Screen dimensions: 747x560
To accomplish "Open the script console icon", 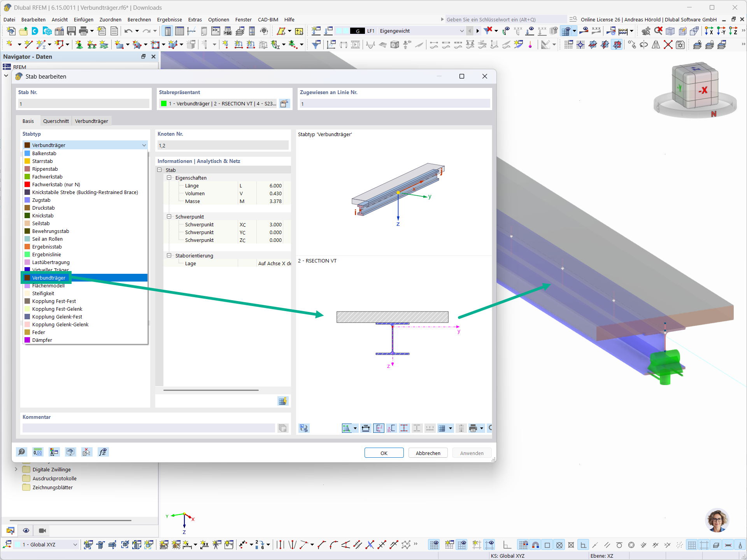I will pyautogui.click(x=216, y=31).
